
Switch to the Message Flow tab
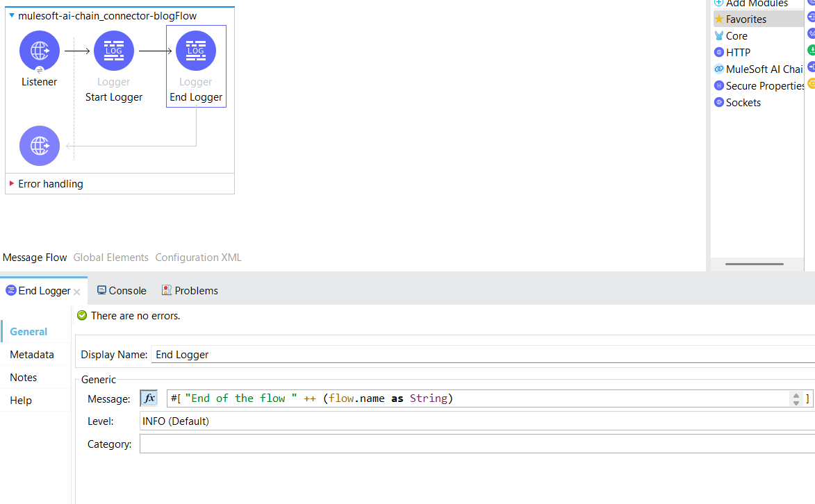pos(35,258)
